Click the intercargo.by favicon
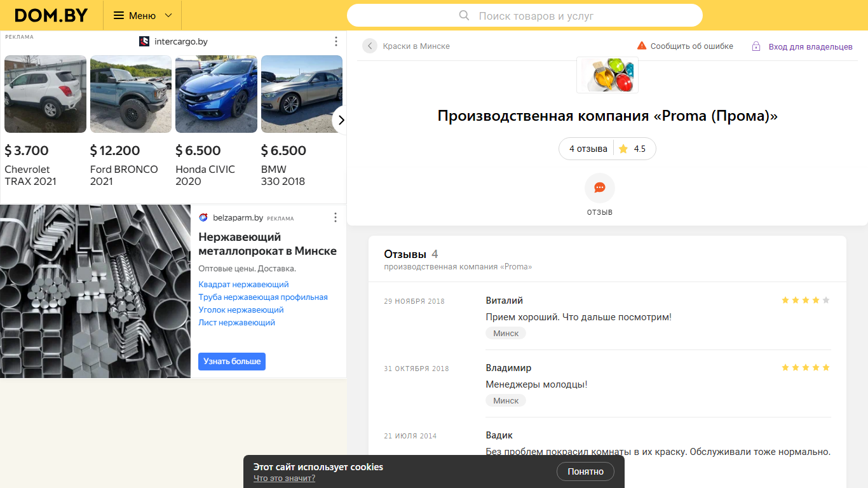This screenshot has width=868, height=488. (144, 41)
